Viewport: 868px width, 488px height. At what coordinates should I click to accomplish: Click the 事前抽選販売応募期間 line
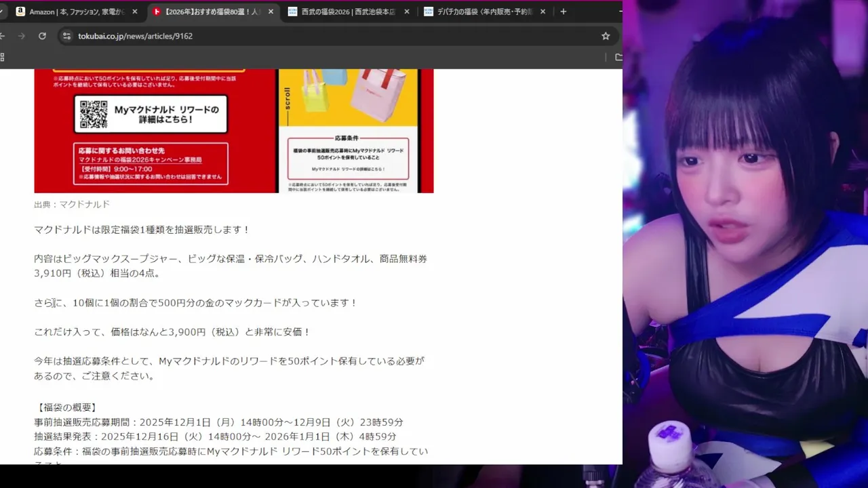click(x=218, y=422)
